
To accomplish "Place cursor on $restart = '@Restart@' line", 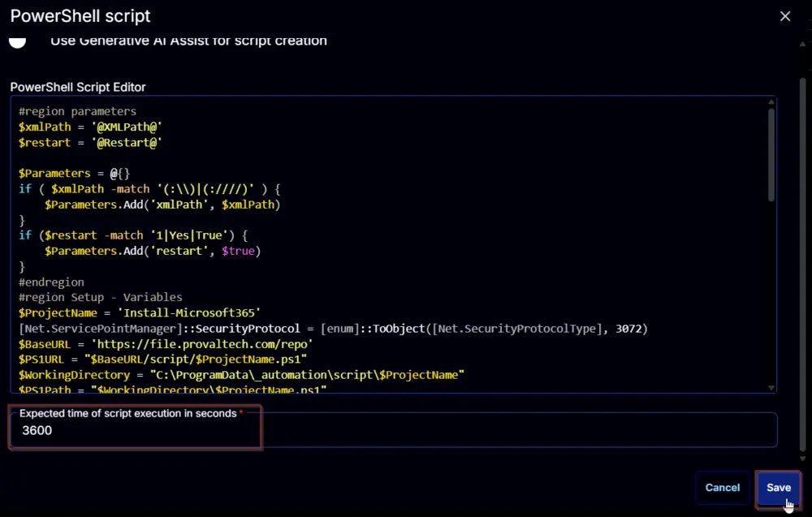I will click(x=90, y=142).
